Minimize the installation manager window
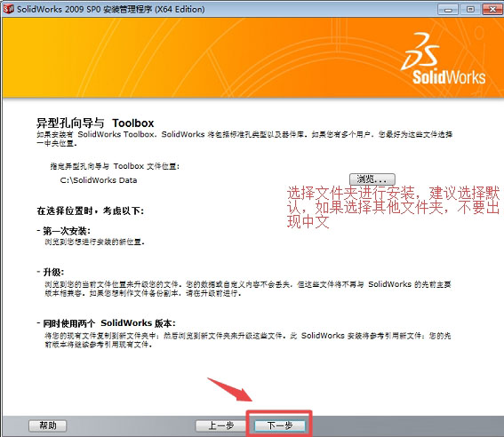Viewport: 504px width, 437px height. pos(448,9)
